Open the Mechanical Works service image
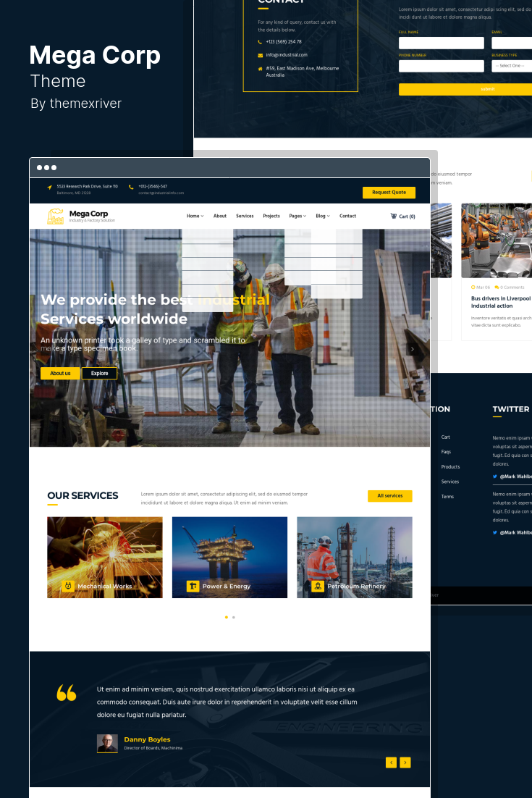The height and width of the screenshot is (798, 532). (x=105, y=558)
